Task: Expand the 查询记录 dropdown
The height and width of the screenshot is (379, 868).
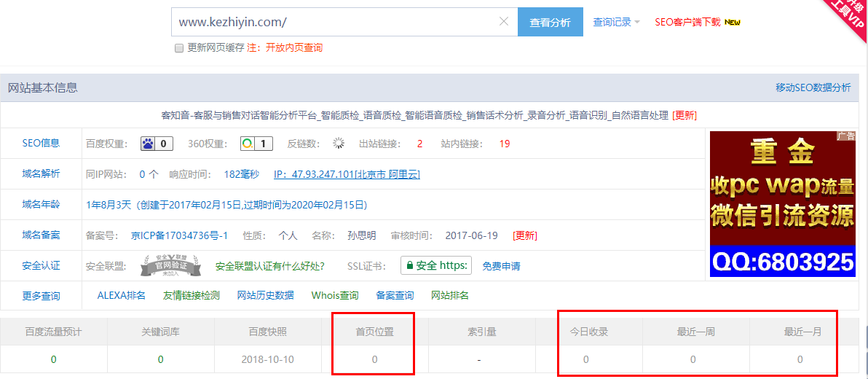Action: pyautogui.click(x=617, y=22)
